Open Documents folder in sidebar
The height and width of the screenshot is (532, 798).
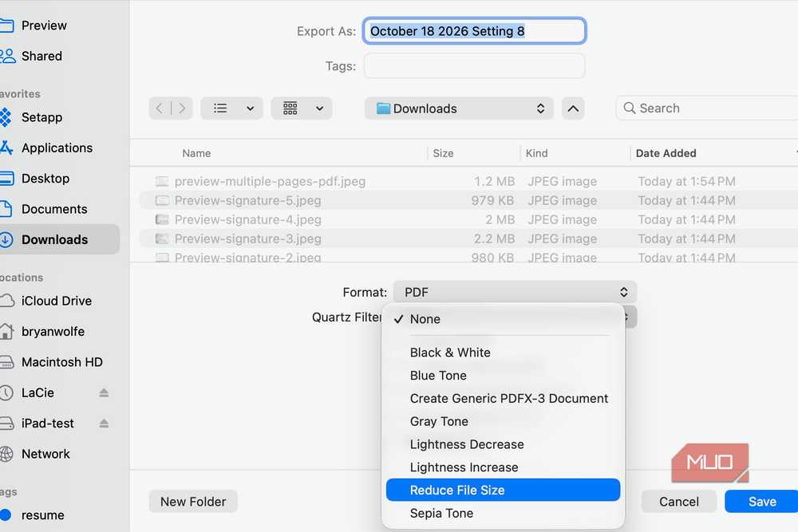(x=53, y=209)
